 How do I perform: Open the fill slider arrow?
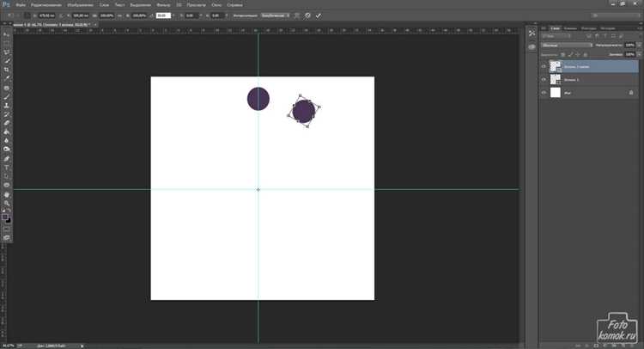click(638, 54)
